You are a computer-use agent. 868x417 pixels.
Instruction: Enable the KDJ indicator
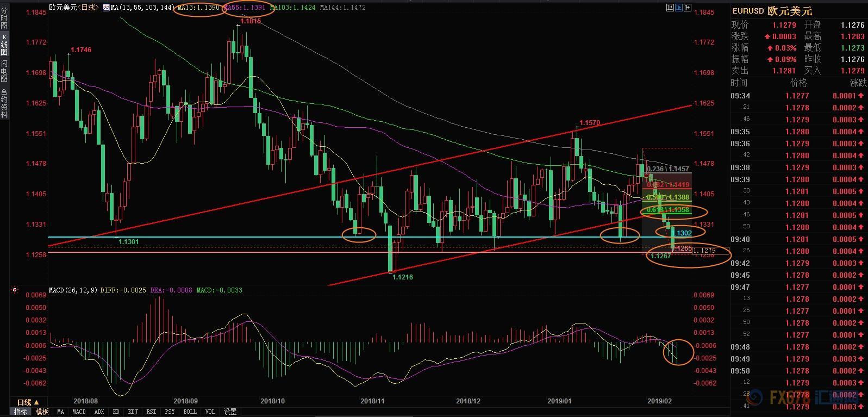pos(133,412)
